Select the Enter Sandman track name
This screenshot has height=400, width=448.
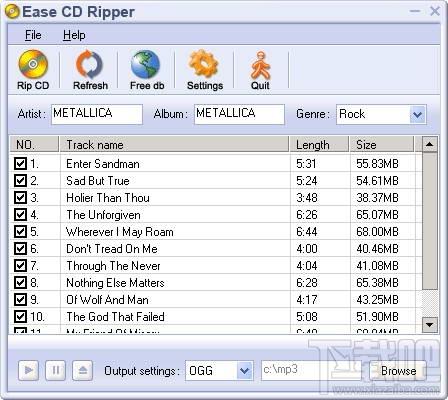[103, 164]
